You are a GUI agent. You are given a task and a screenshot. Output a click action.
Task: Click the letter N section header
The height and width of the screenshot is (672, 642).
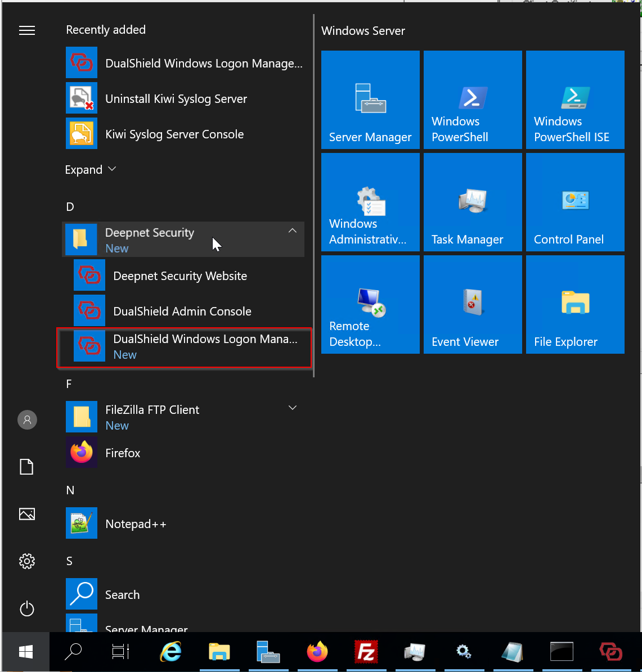coord(70,490)
